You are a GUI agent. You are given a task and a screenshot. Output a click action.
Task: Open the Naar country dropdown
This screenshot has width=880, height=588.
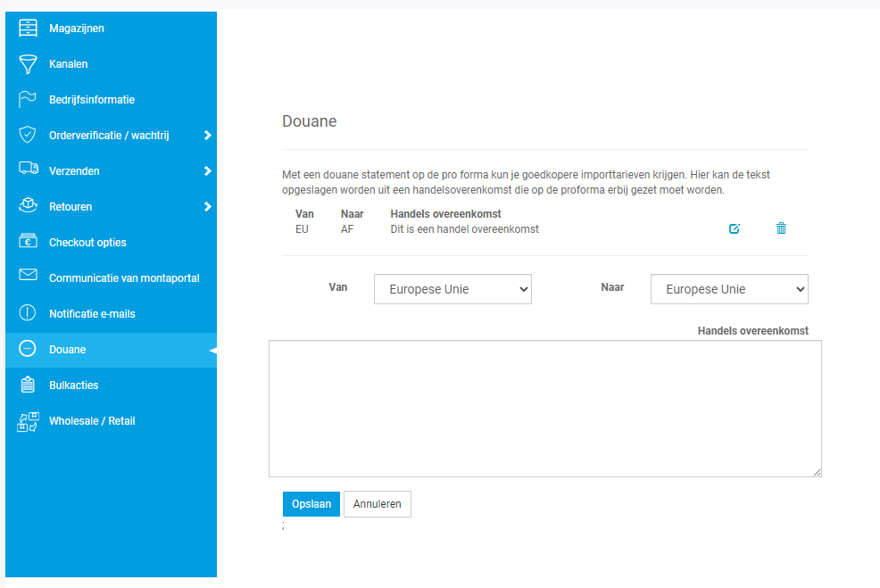click(x=729, y=289)
